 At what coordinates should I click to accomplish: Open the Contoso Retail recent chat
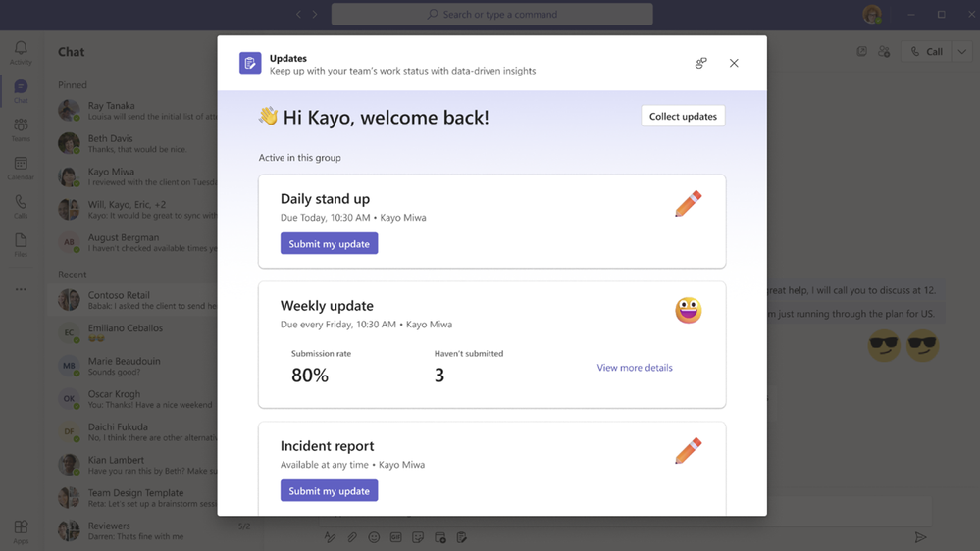tap(136, 300)
